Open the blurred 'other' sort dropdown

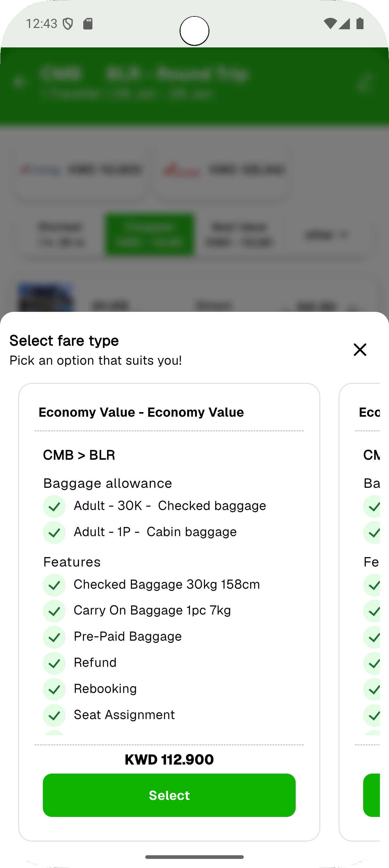pos(326,235)
